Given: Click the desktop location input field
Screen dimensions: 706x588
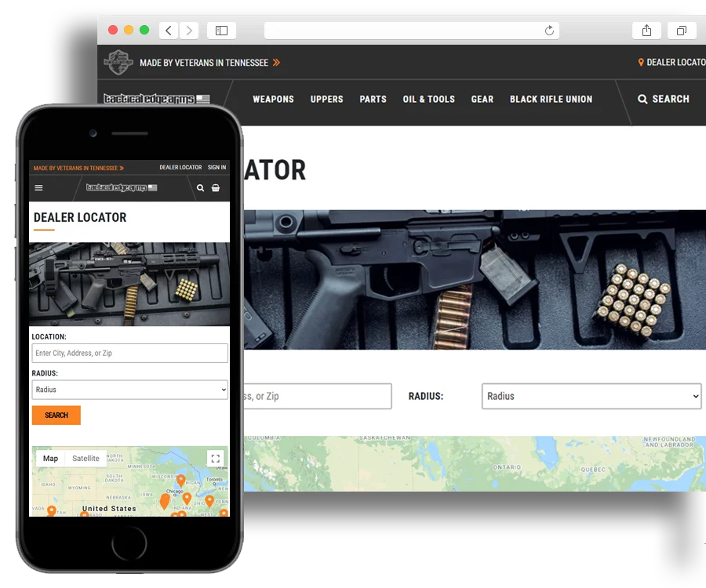Looking at the screenshot, I should 318,396.
